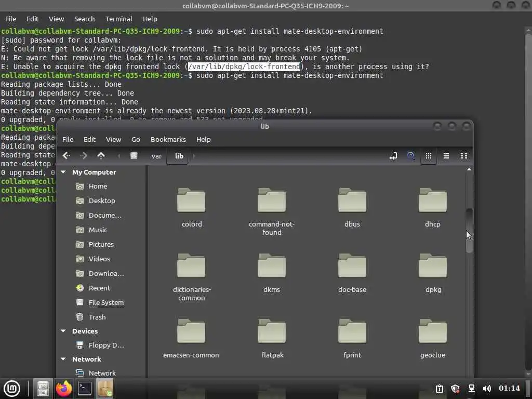This screenshot has height=399, width=532.
Task: Open Trash in the sidebar
Action: 97,317
